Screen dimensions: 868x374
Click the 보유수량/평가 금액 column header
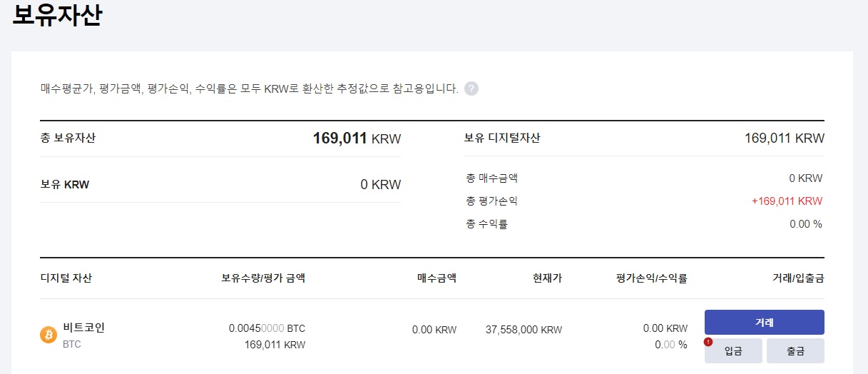click(x=263, y=278)
